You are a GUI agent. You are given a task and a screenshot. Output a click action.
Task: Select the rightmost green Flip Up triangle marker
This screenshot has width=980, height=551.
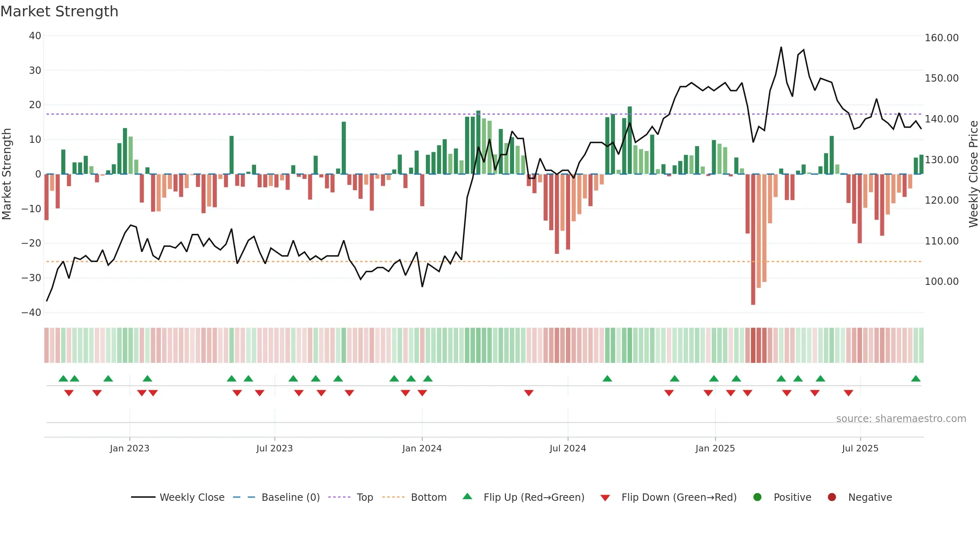pos(916,378)
